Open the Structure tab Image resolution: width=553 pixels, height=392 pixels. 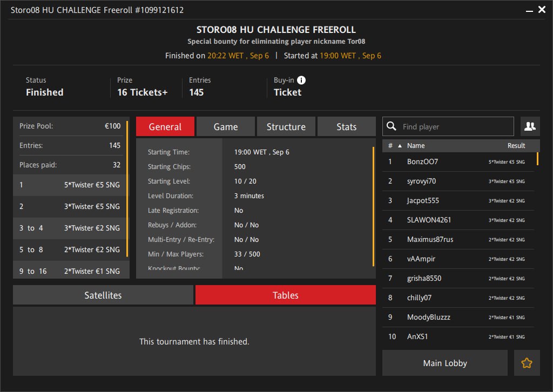(x=286, y=126)
